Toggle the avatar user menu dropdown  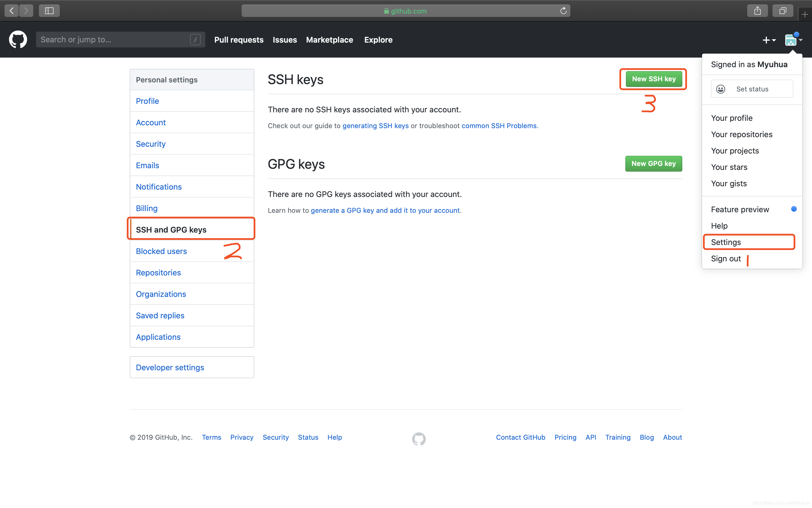pyautogui.click(x=794, y=40)
